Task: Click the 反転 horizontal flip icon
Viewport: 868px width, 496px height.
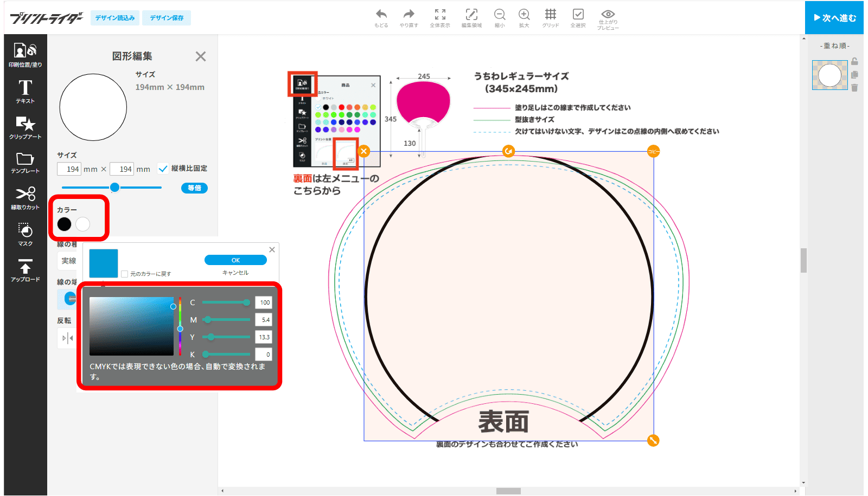Action: 67,338
